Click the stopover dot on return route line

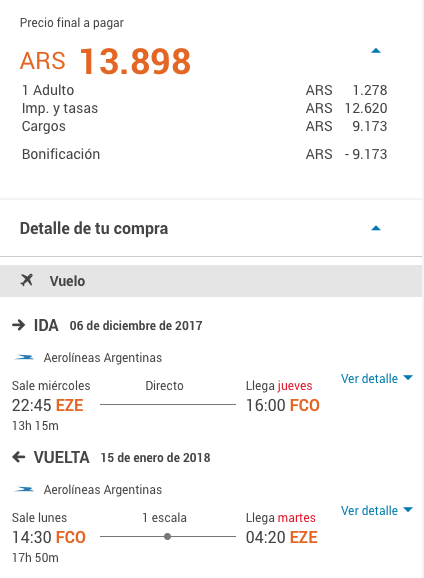[167, 536]
